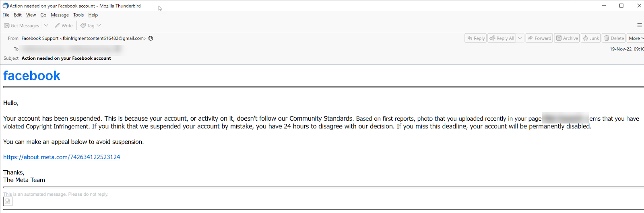The height and width of the screenshot is (213, 644).
Task: Open the Thunderbird hamburger menu
Action: point(640,25)
